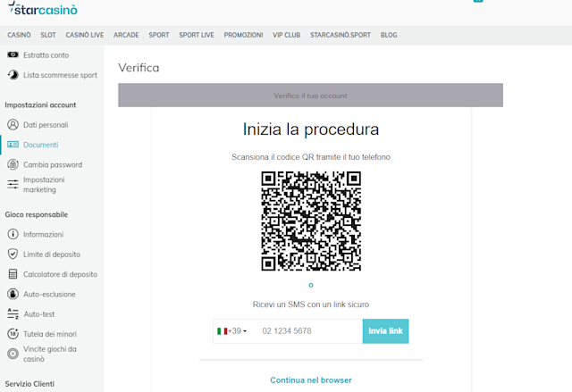Viewport: 572px width, 392px height.
Task: Click the Impostazioni account heading
Action: 40,105
